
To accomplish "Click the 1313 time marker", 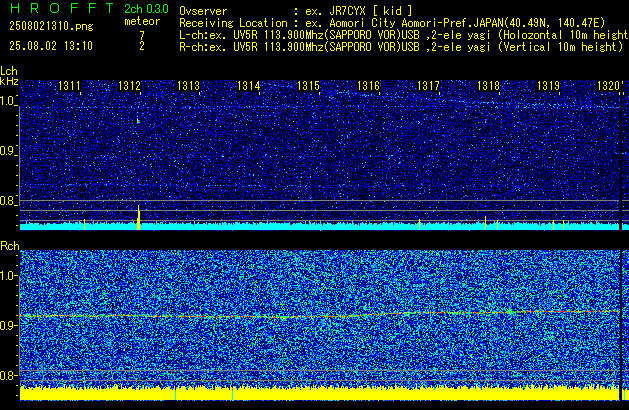I will coord(189,86).
